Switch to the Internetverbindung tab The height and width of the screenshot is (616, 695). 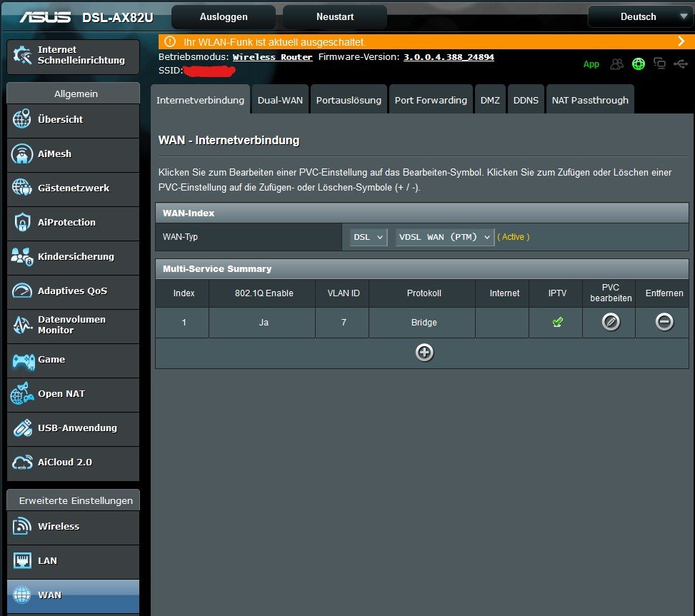[x=200, y=100]
